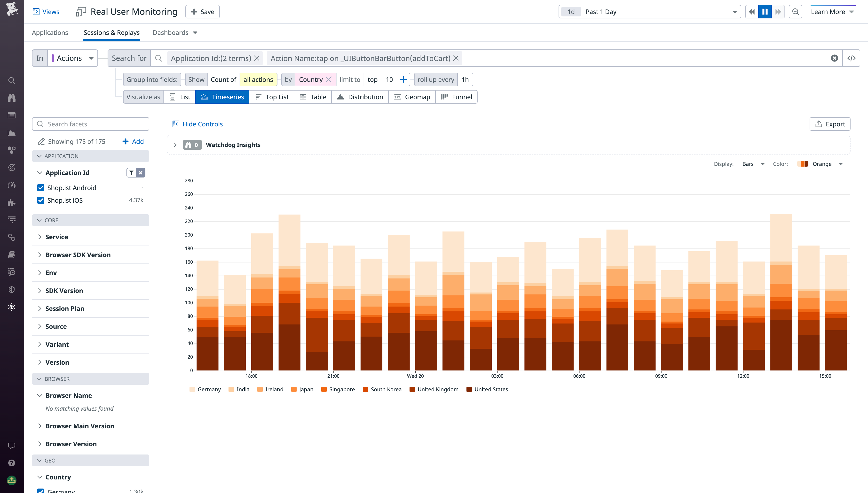This screenshot has height=493, width=868.
Task: Open the Security shield section in the sidebar
Action: (12, 290)
